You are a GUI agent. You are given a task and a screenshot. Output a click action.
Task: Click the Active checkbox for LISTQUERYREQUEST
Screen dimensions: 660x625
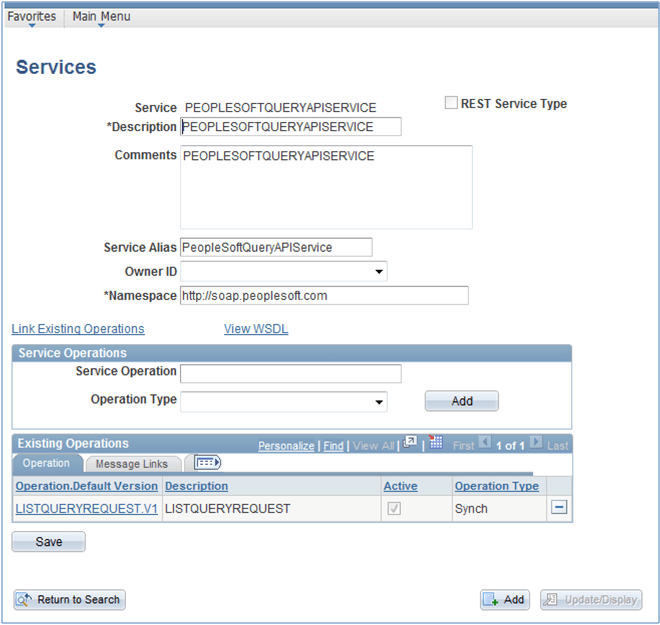[x=394, y=508]
